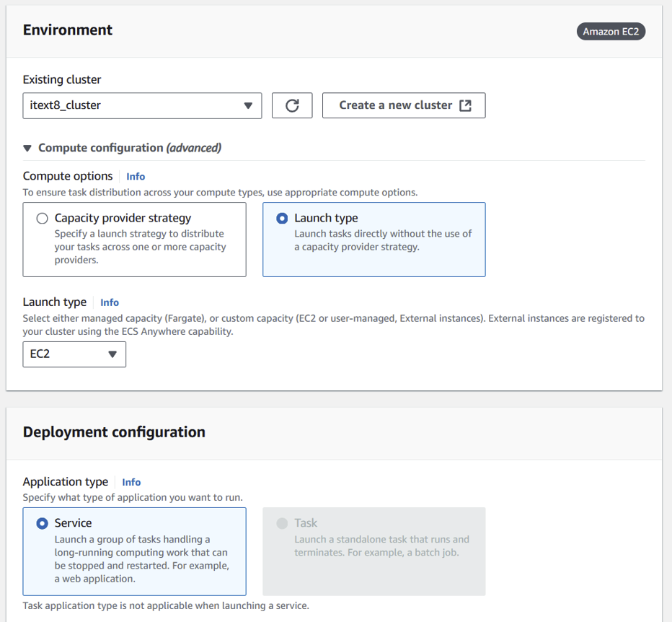672x622 pixels.
Task: Click the Launch type card description text
Action: (x=383, y=240)
